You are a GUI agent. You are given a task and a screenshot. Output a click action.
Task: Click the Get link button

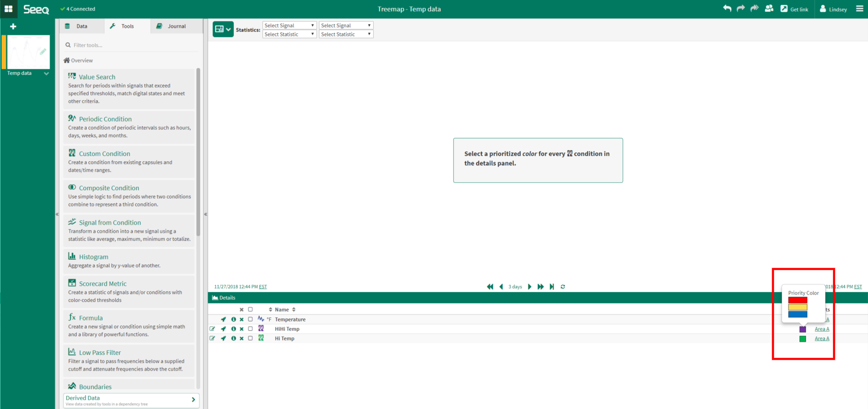coord(794,9)
